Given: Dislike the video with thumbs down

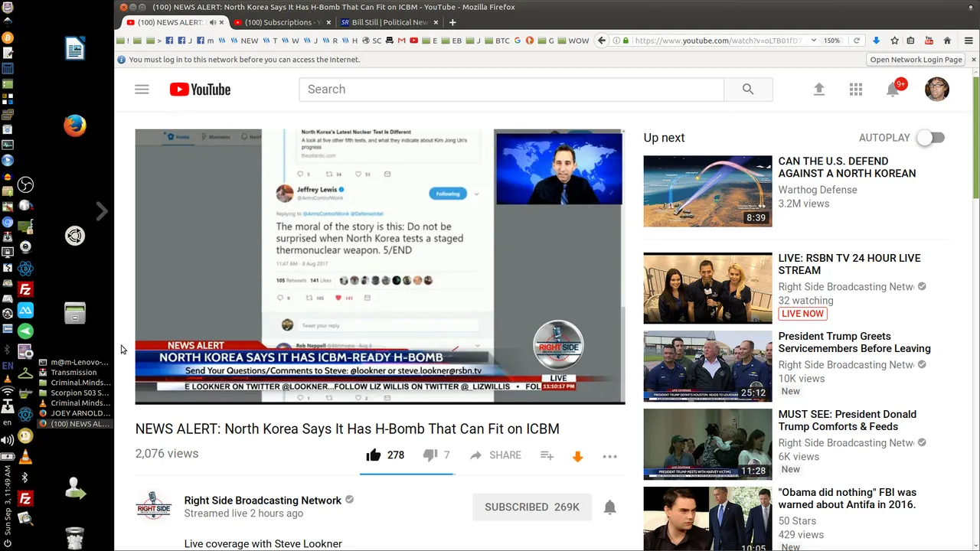Looking at the screenshot, I should (x=430, y=455).
